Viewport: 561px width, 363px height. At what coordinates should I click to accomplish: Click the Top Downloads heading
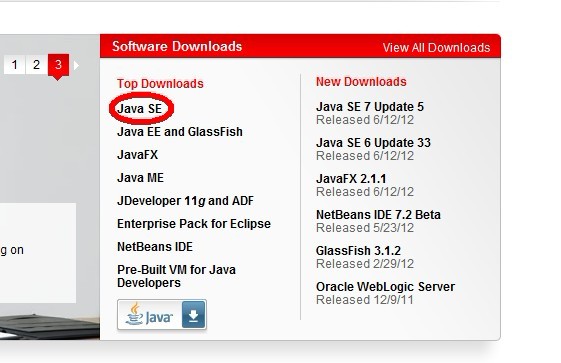pyautogui.click(x=160, y=83)
